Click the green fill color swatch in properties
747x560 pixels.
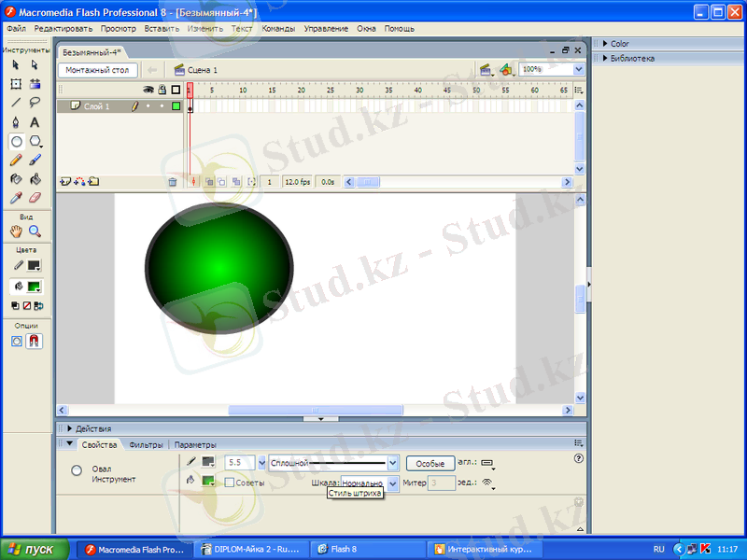click(x=208, y=482)
